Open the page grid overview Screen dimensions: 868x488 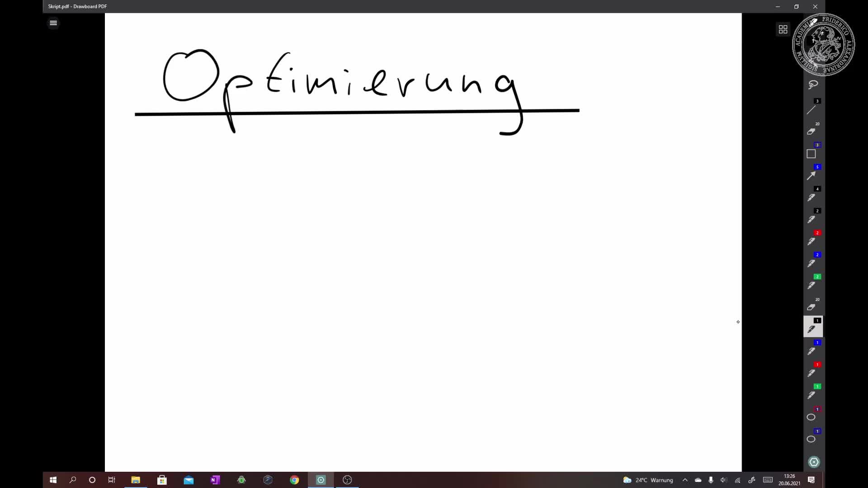(x=783, y=29)
